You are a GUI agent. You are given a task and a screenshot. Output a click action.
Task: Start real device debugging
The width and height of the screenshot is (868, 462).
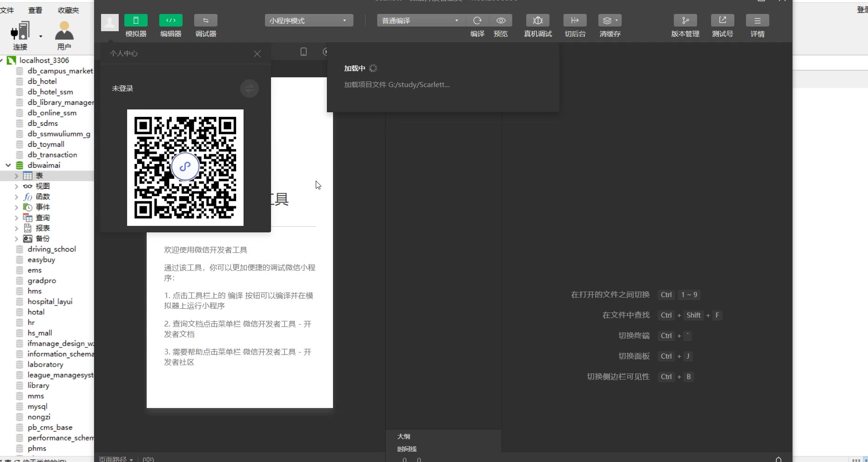(x=537, y=20)
